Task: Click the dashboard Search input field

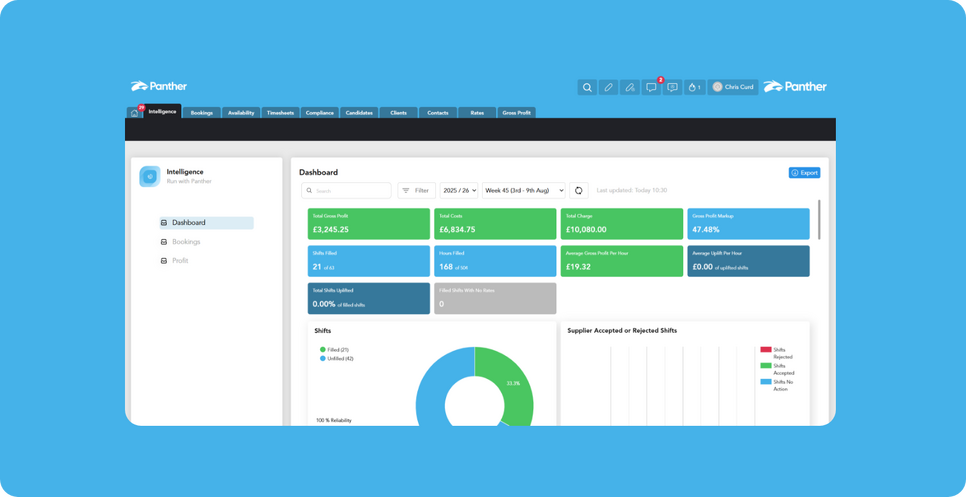Action: pos(346,190)
